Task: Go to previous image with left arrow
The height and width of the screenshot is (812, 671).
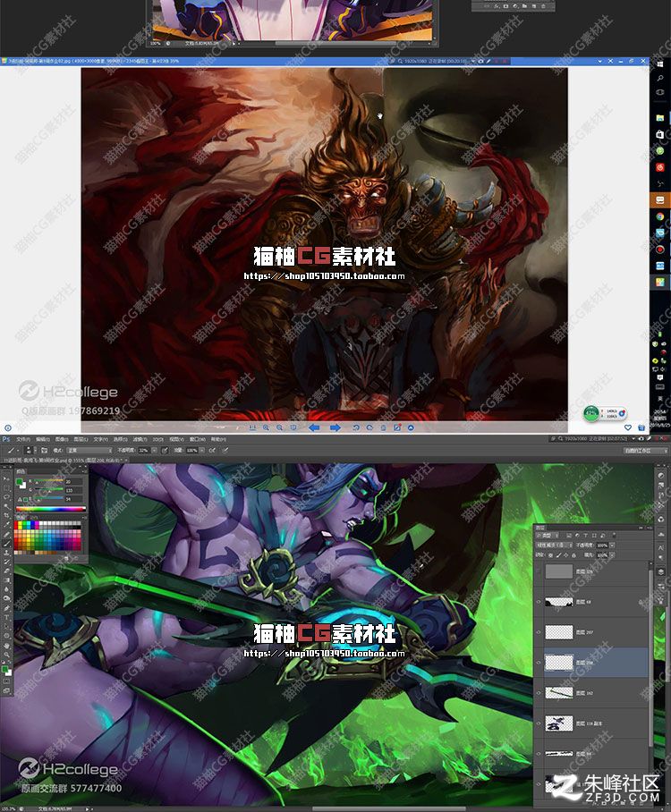Action: tap(314, 427)
